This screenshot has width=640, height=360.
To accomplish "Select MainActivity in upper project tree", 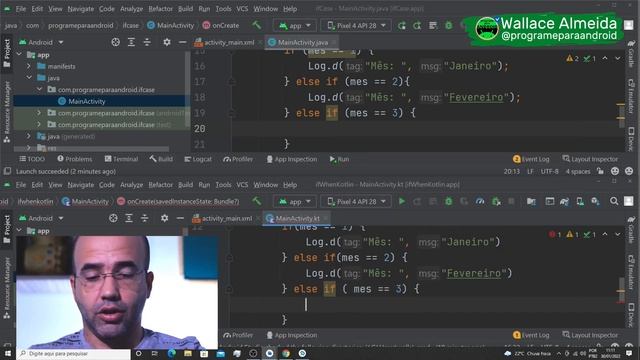I will (87, 101).
